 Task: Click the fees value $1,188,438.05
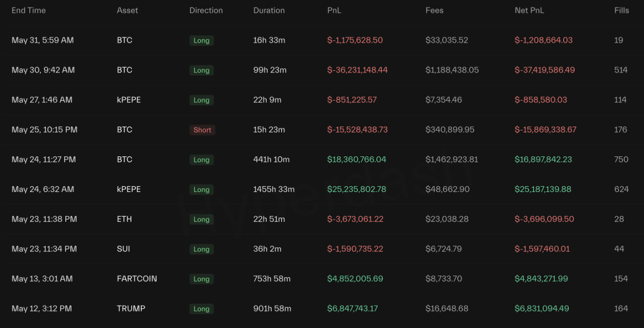click(x=452, y=71)
